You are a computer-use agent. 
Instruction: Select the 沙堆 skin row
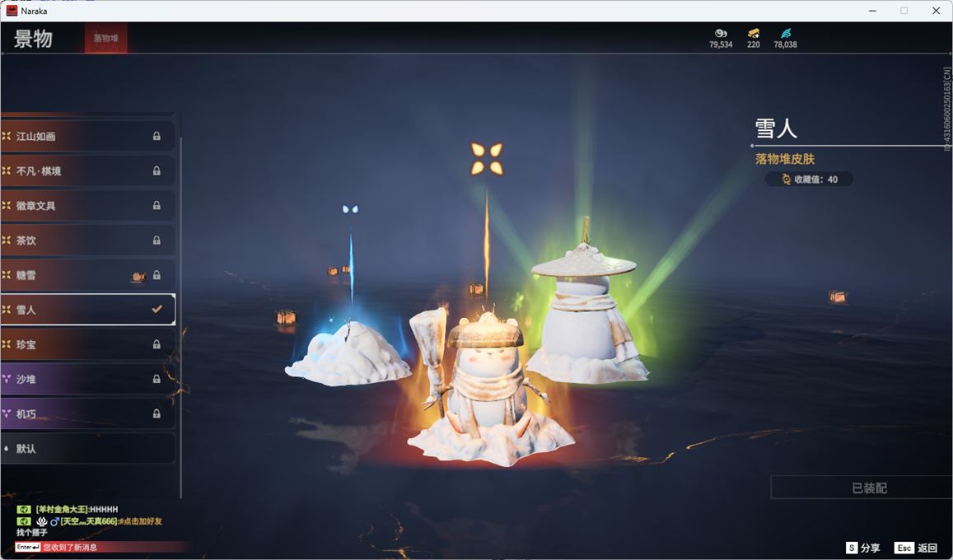88,378
